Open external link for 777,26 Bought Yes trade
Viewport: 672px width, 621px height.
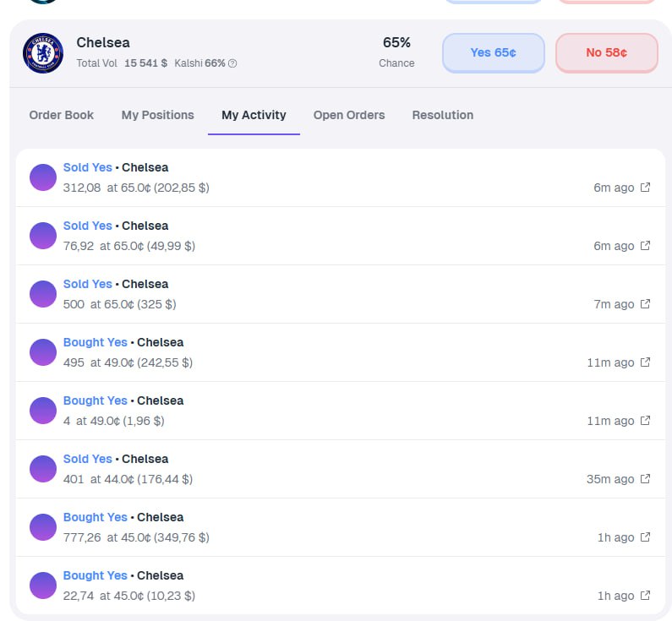(x=645, y=537)
